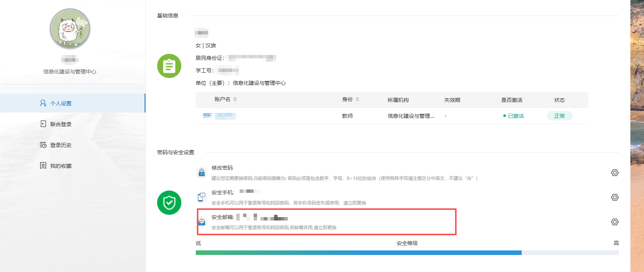This screenshot has height=272, width=644.
Task: Click the envelope icon beside 安全邮箱
Action: (202, 222)
